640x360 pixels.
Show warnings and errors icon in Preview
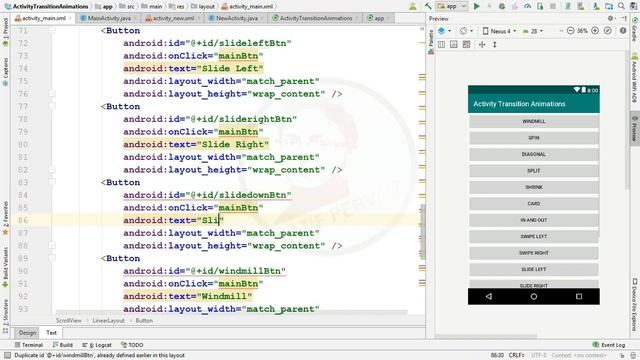pyautogui.click(x=623, y=31)
